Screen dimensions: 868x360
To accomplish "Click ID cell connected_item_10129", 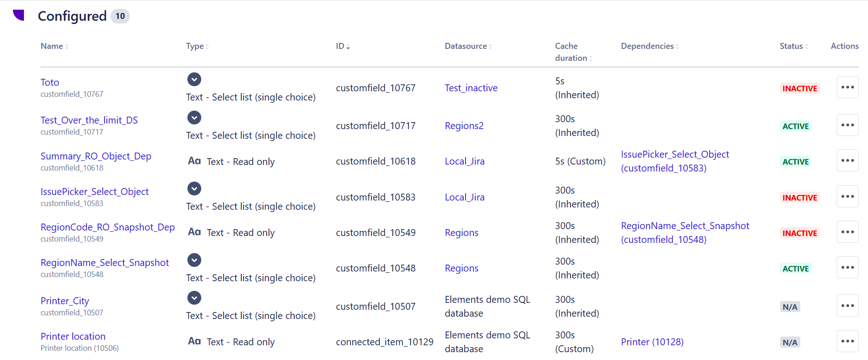I will pyautogui.click(x=384, y=342).
